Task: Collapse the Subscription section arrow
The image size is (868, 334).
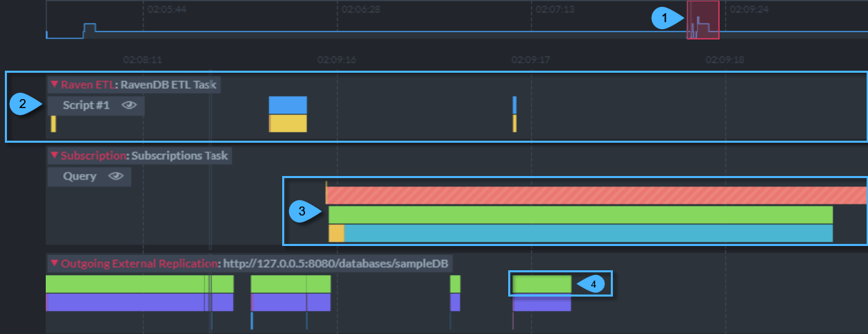Action: click(54, 155)
